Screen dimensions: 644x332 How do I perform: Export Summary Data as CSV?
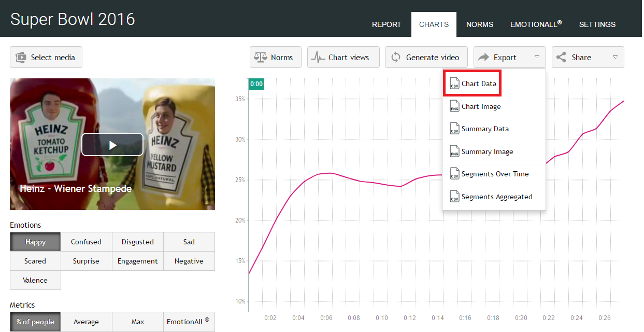point(494,129)
